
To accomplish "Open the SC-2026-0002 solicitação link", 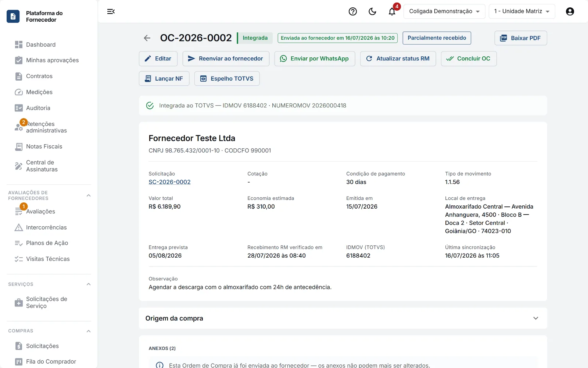I will (x=169, y=182).
